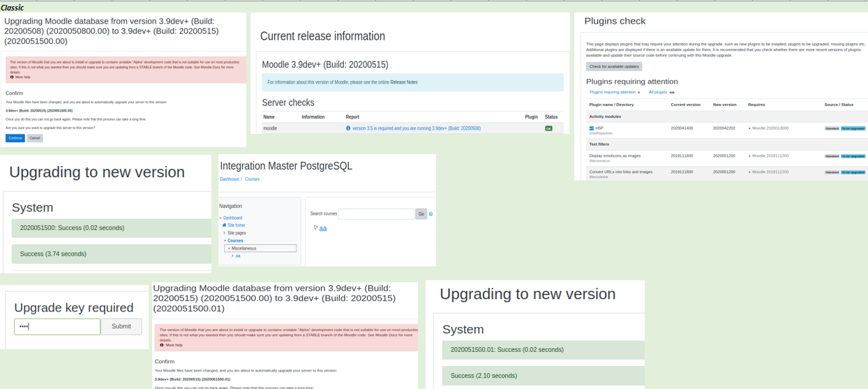
Task: Click the Activity modules section header
Action: tap(605, 116)
